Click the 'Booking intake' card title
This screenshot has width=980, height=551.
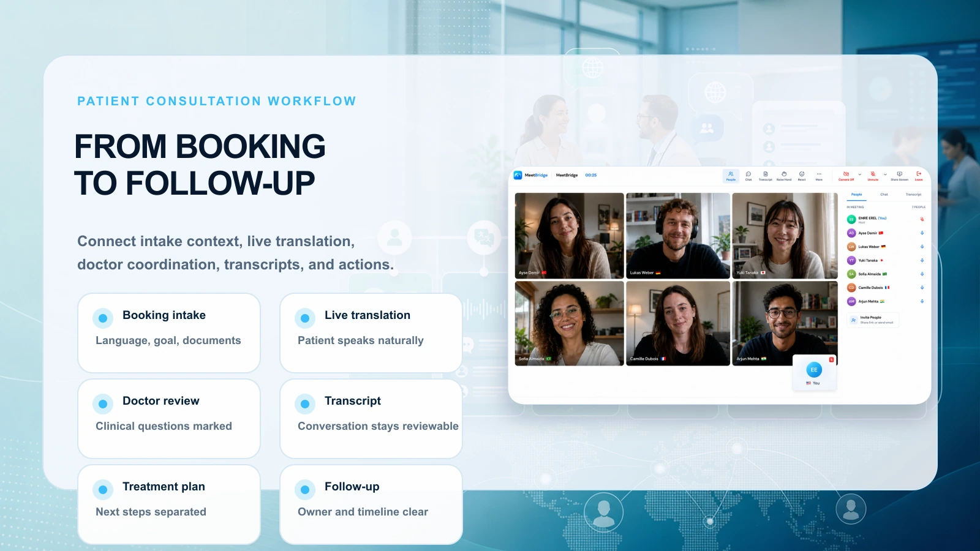tap(164, 315)
